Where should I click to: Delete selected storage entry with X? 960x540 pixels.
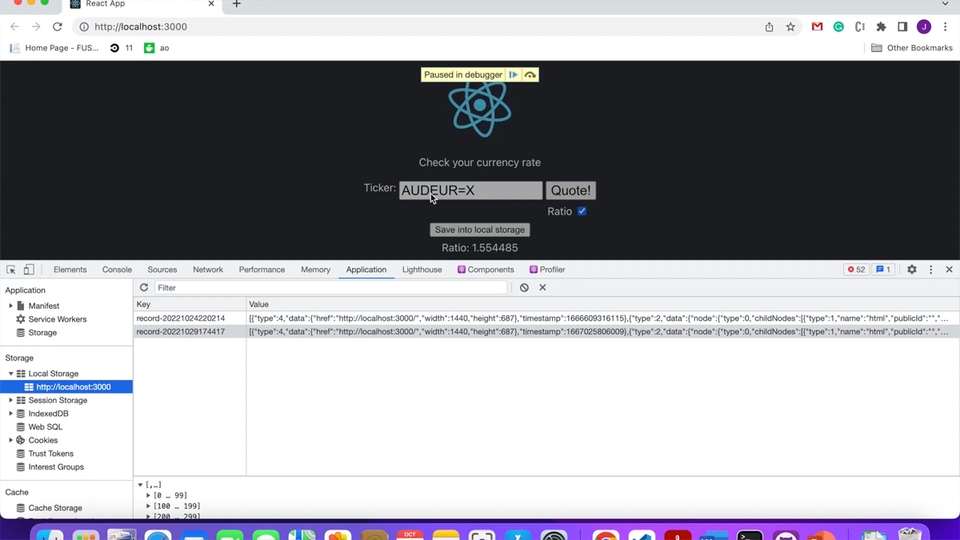pyautogui.click(x=542, y=287)
